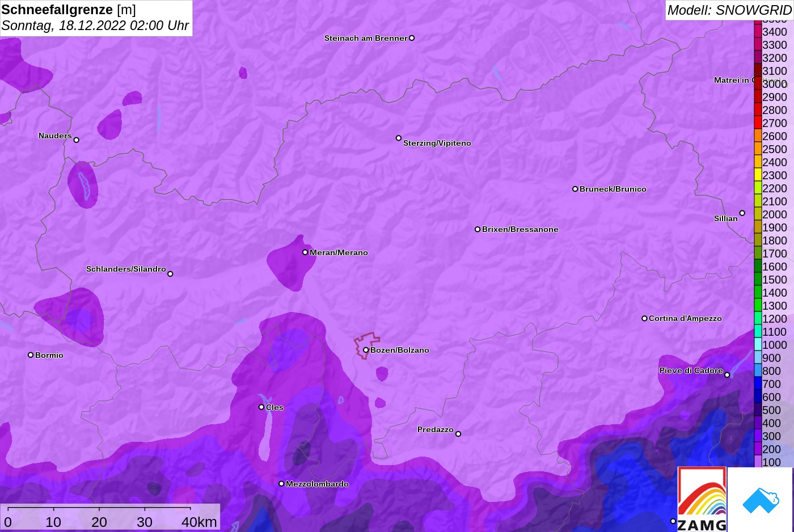The height and width of the screenshot is (532, 794).
Task: Click the Bruneck/Brunico text label
Action: (613, 189)
